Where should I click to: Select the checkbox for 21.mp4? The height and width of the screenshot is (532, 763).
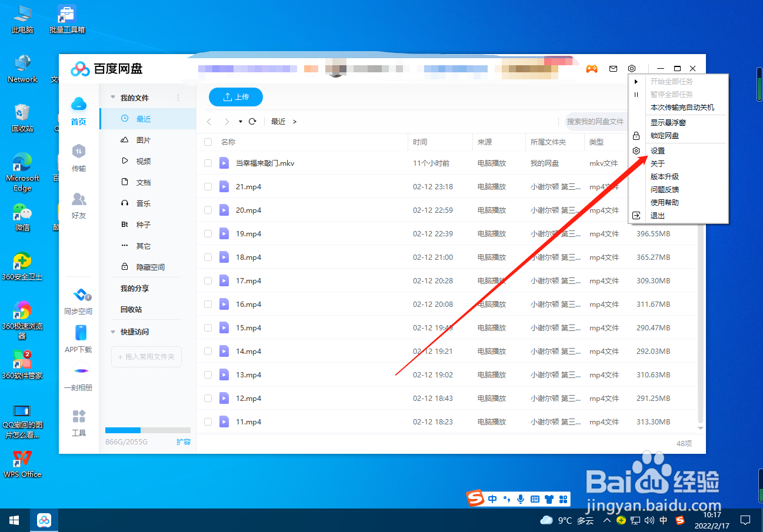(x=208, y=186)
